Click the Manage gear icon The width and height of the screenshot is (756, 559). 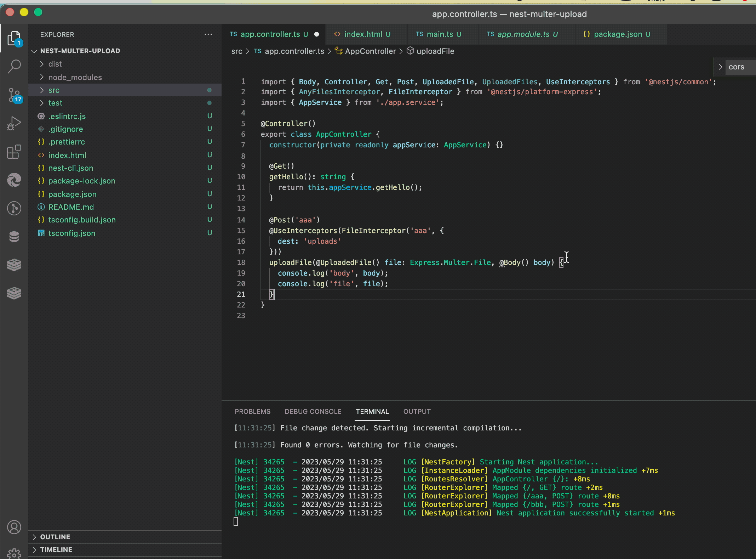pos(14,553)
